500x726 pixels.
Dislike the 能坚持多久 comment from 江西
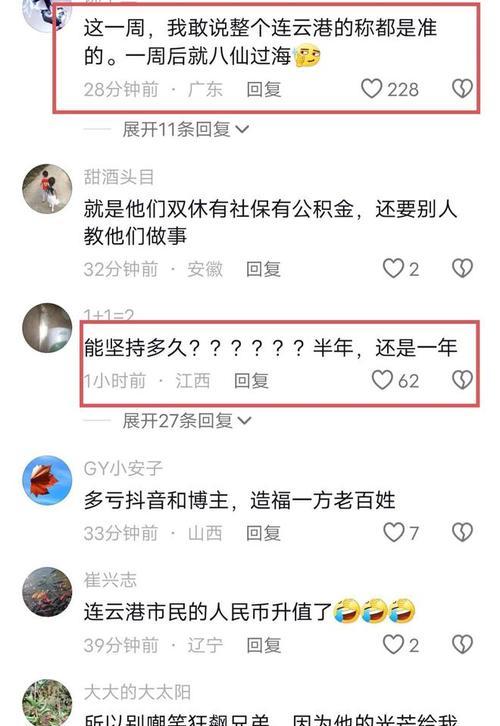[x=462, y=380]
